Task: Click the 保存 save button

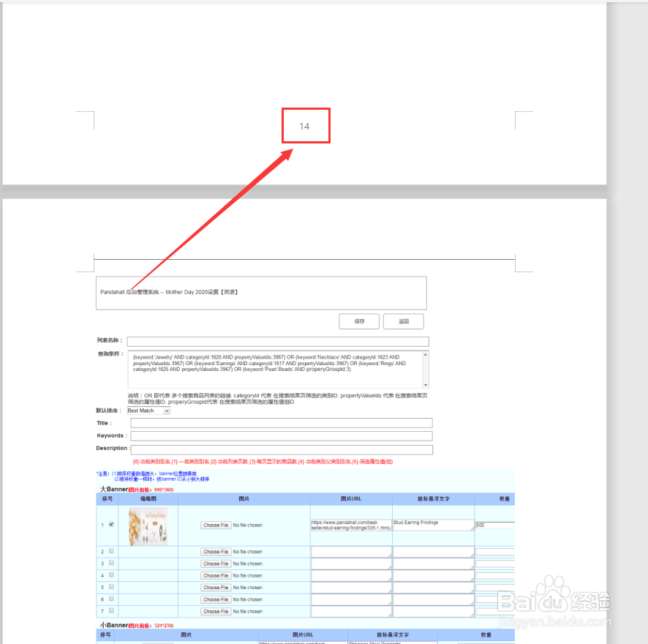Action: click(x=358, y=321)
